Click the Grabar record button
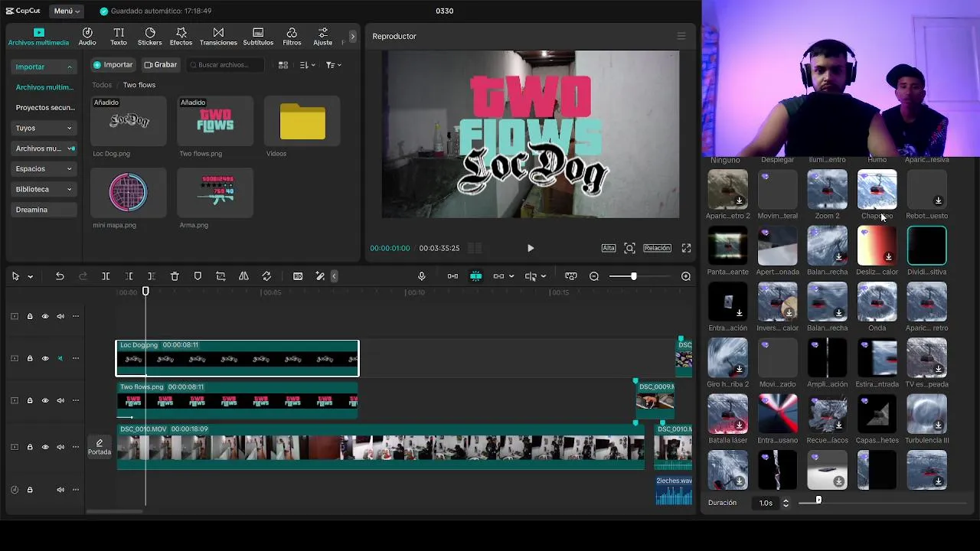The width and height of the screenshot is (980, 551). click(161, 65)
